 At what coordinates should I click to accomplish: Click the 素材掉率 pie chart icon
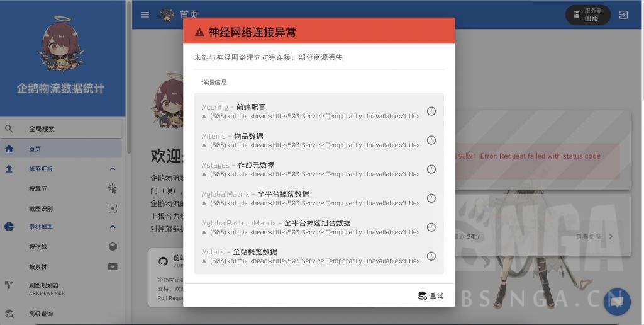click(9, 227)
